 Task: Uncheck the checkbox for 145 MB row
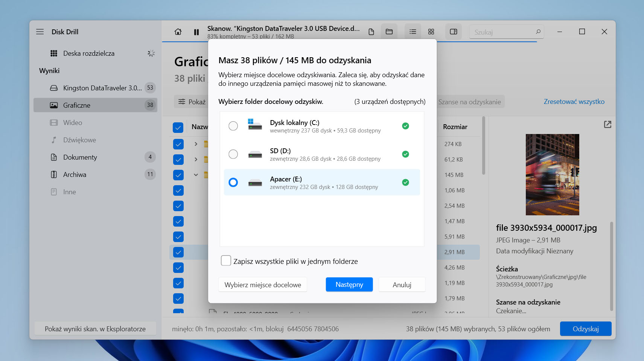click(x=178, y=175)
